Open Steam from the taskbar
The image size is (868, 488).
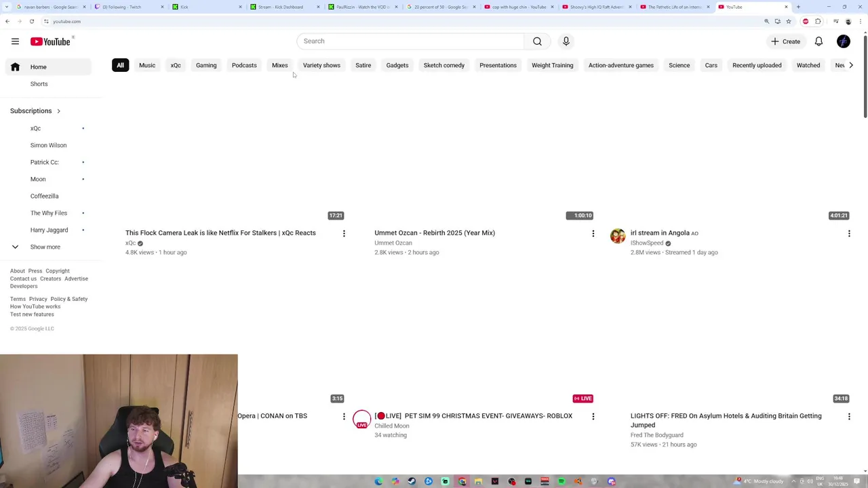[412, 481]
